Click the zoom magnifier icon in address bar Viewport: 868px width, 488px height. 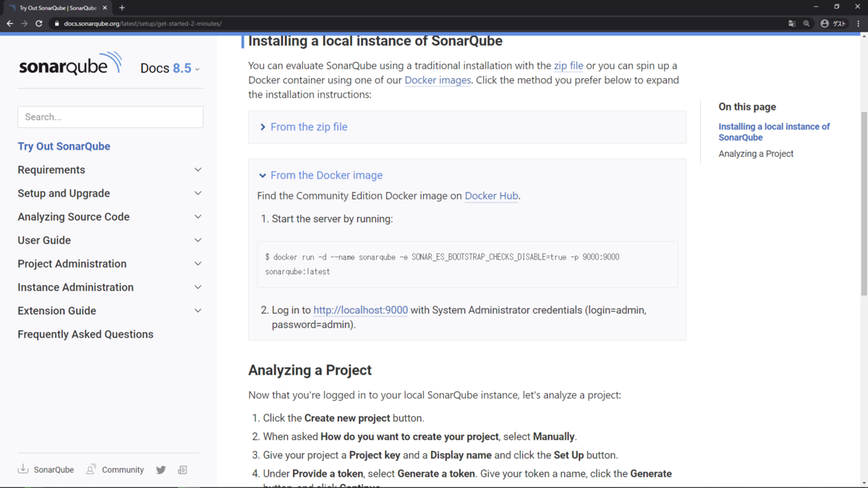coord(807,23)
